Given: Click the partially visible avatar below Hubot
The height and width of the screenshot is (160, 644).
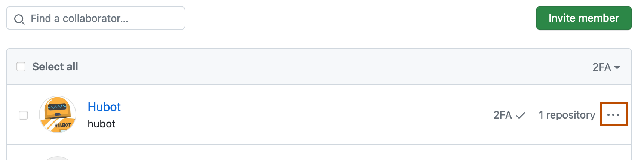Looking at the screenshot, I should 58,158.
